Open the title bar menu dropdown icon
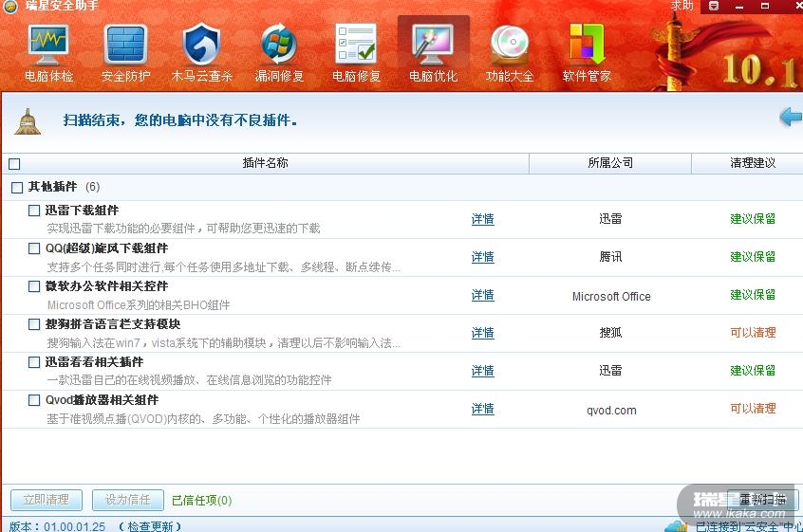This screenshot has width=803, height=532. point(714,6)
